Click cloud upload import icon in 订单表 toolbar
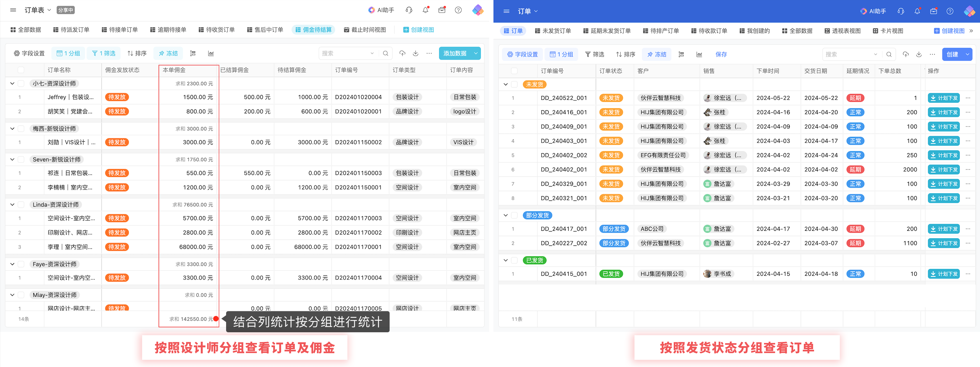980x367 pixels. coord(402,54)
